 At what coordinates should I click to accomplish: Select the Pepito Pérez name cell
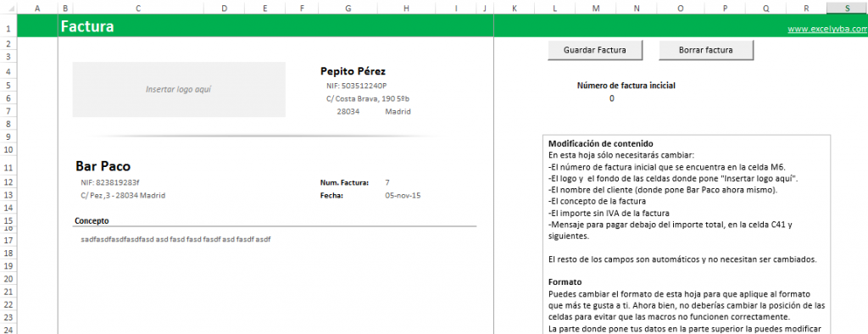pos(353,71)
